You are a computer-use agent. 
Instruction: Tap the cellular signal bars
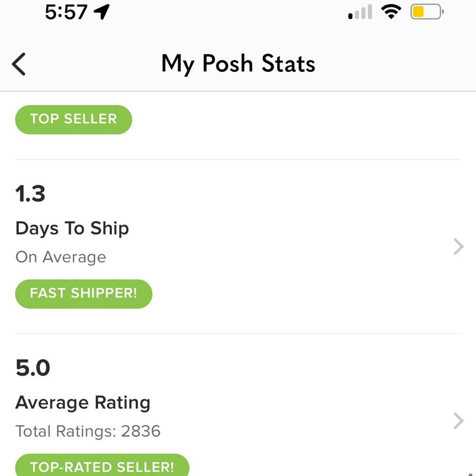coord(360,12)
